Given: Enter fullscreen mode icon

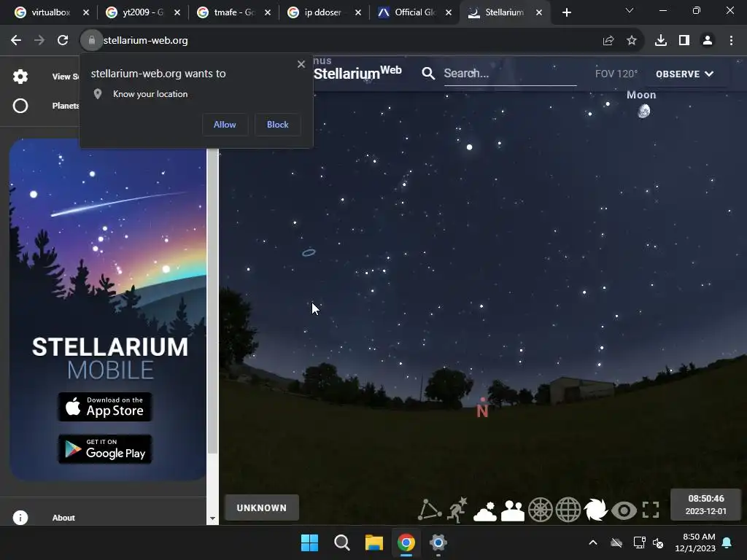Looking at the screenshot, I should [651, 510].
